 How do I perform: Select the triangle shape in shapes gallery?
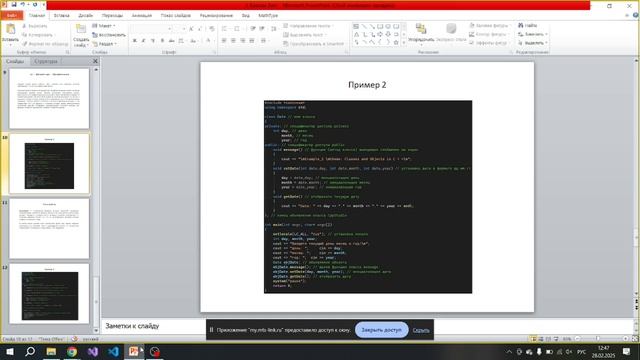(356, 34)
